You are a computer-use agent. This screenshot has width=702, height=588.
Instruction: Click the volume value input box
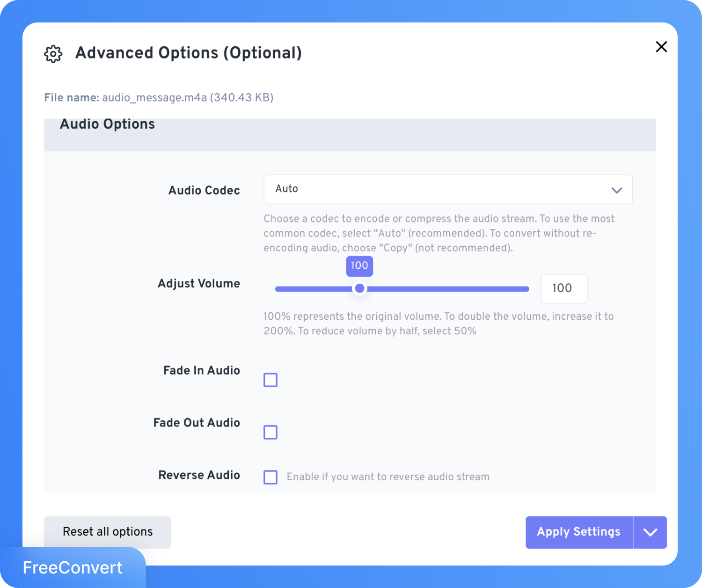click(563, 288)
